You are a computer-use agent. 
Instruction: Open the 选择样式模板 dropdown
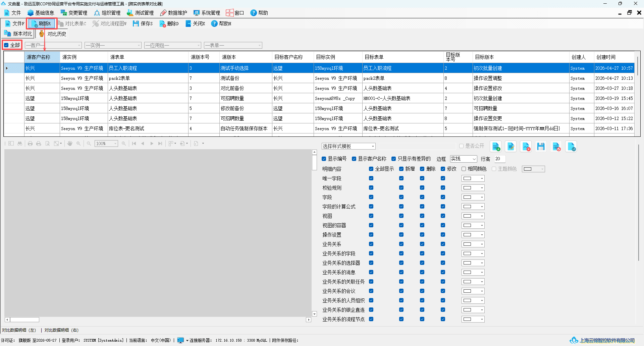tap(348, 146)
